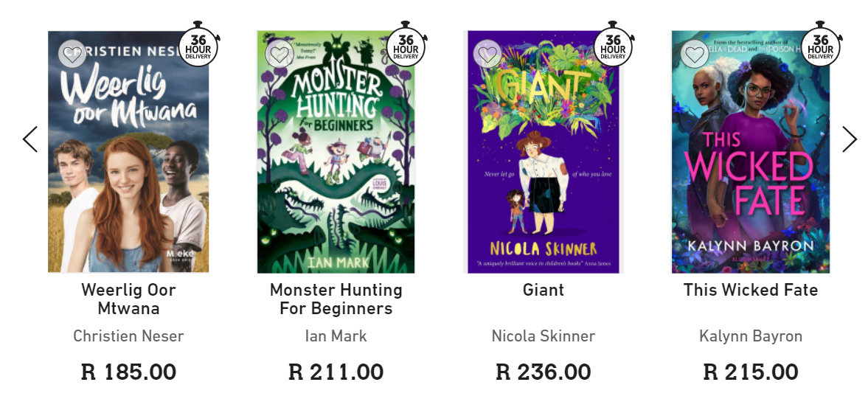View the Giant book cover image
Viewport: 868px width, 396px height.
[x=544, y=170]
